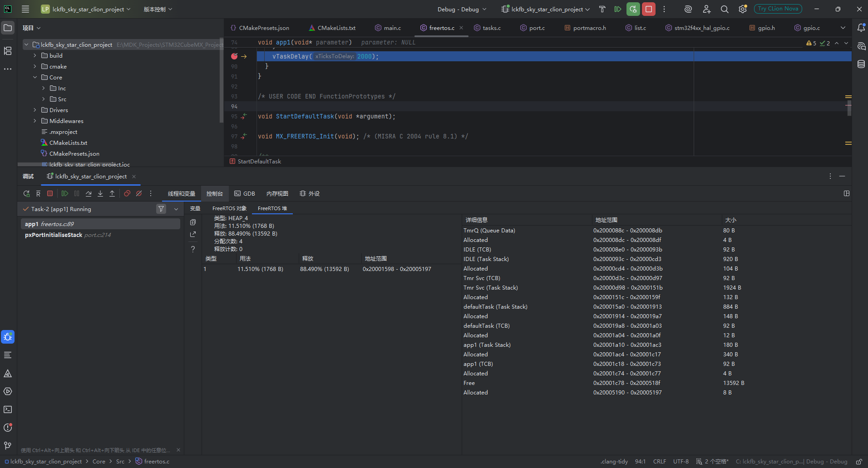Click UTF-8 encoding in status bar

(681, 462)
